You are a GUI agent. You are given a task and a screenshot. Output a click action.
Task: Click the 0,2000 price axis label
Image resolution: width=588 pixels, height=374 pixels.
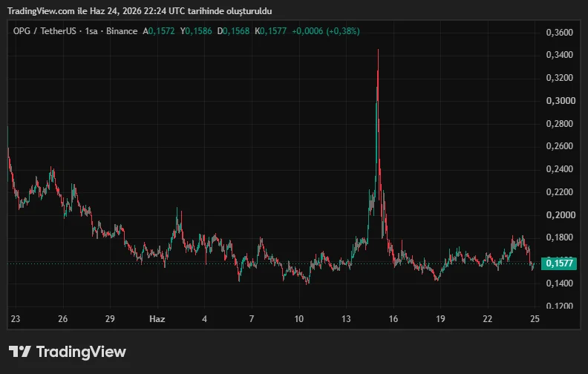(x=561, y=215)
